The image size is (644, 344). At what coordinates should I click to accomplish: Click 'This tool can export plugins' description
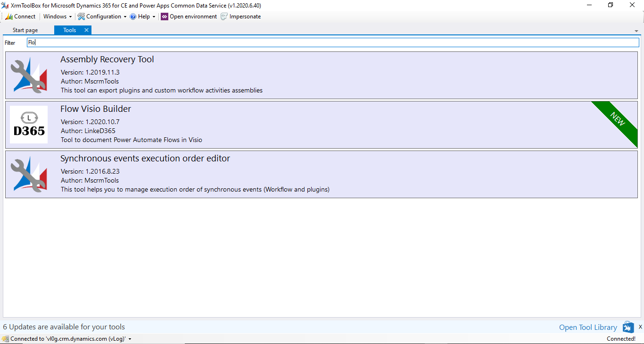(x=162, y=90)
